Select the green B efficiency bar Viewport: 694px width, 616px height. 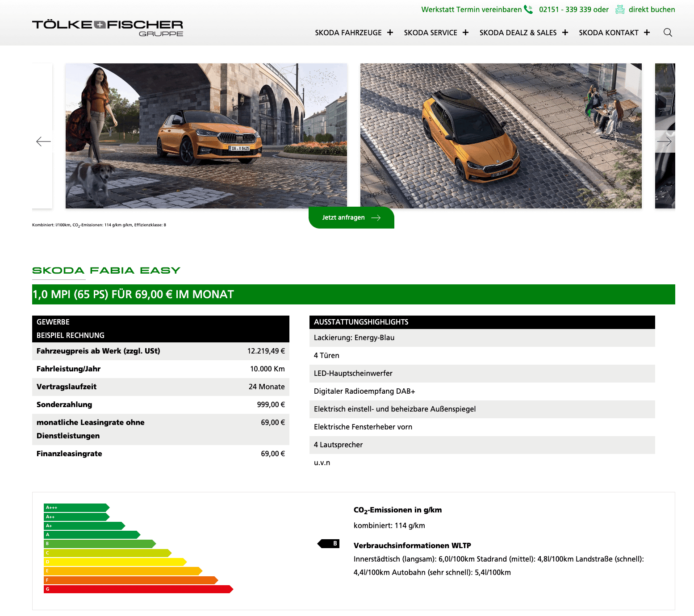pyautogui.click(x=100, y=544)
